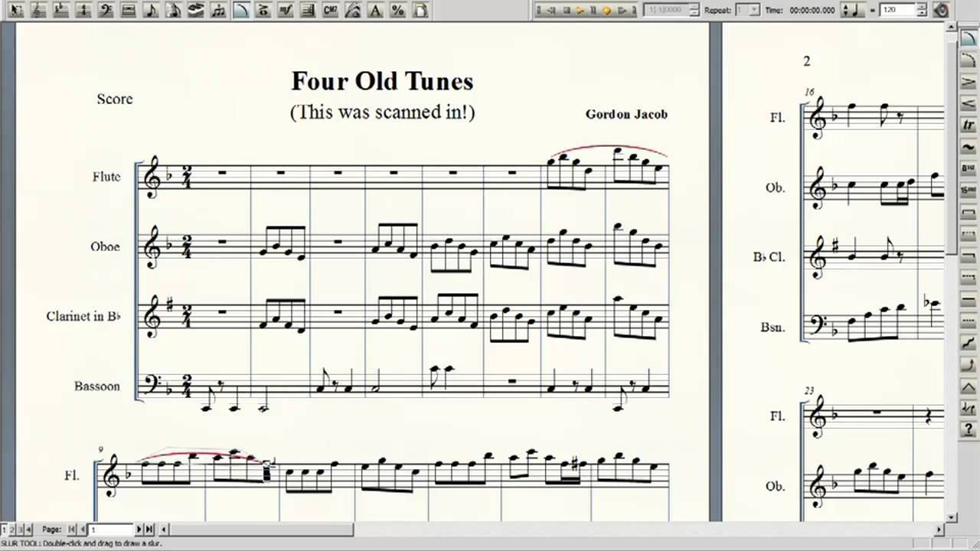Choose the Guitar Bend arrow shape

click(969, 365)
